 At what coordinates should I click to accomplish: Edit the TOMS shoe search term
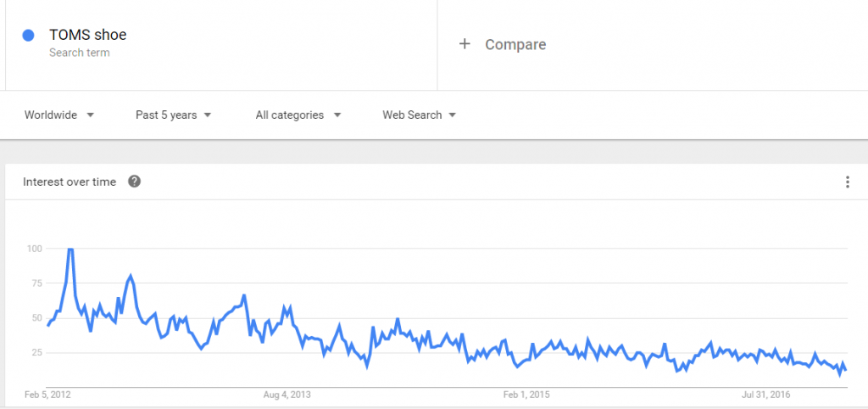point(88,35)
